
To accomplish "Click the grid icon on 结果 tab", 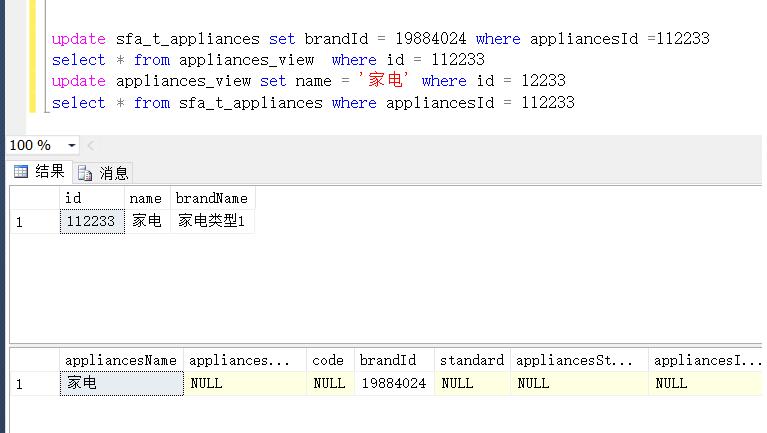I will 21,172.
